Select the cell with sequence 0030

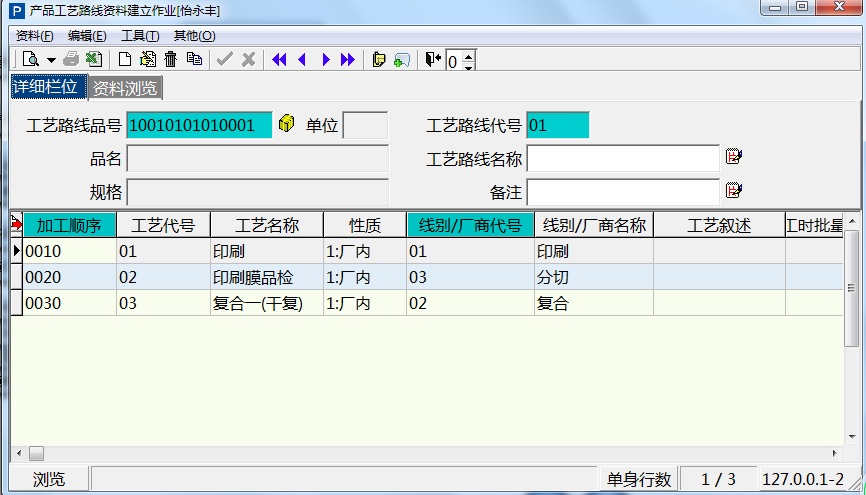pyautogui.click(x=70, y=303)
